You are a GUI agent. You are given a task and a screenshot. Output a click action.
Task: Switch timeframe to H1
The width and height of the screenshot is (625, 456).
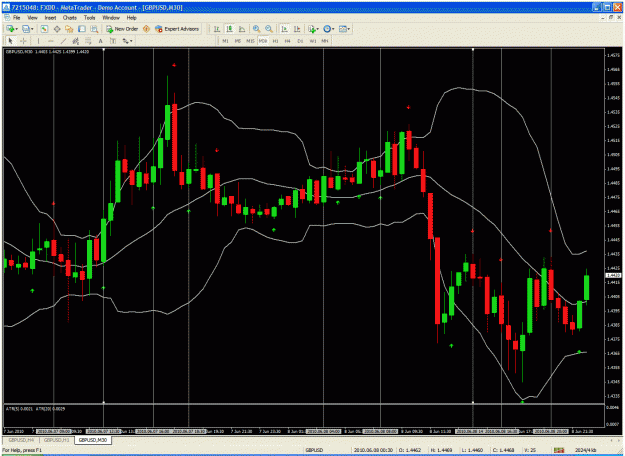(x=275, y=41)
